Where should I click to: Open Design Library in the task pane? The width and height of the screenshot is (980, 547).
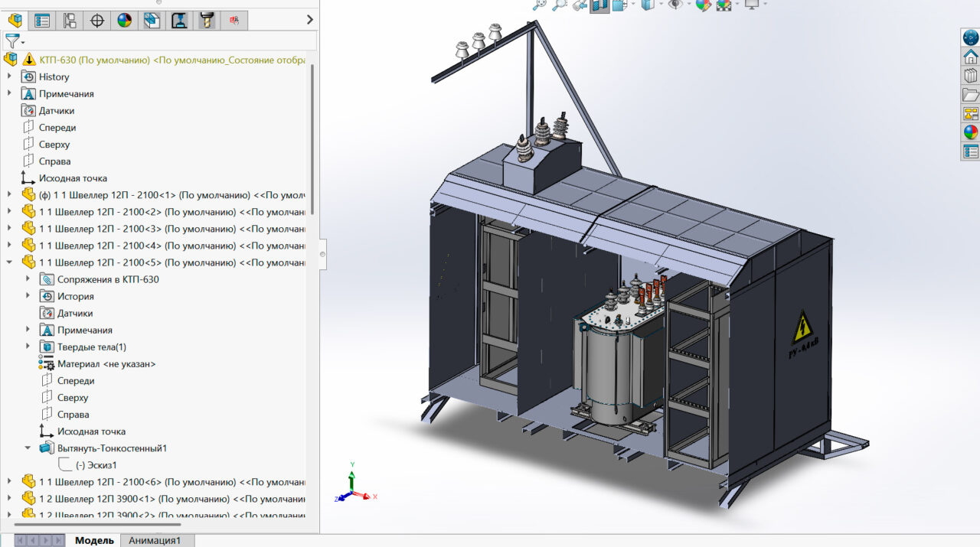(x=971, y=76)
